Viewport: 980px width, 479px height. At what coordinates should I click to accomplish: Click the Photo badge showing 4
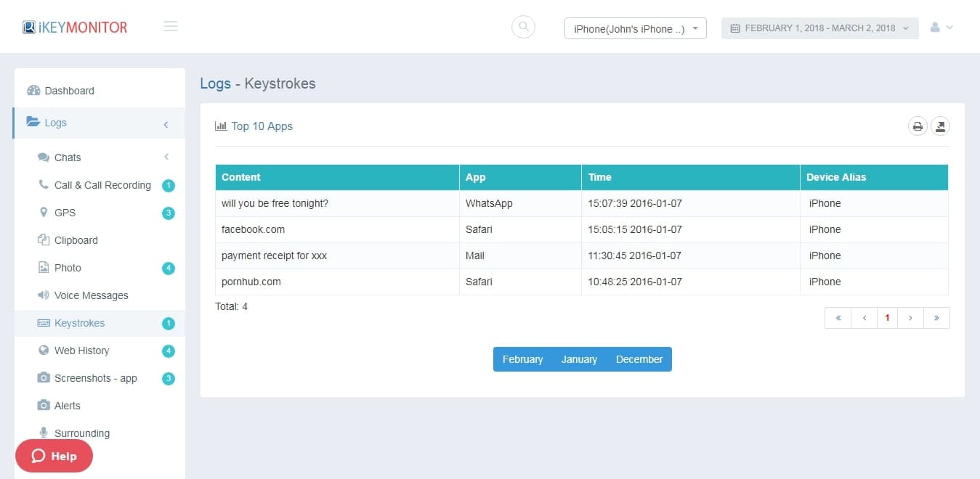tap(169, 269)
